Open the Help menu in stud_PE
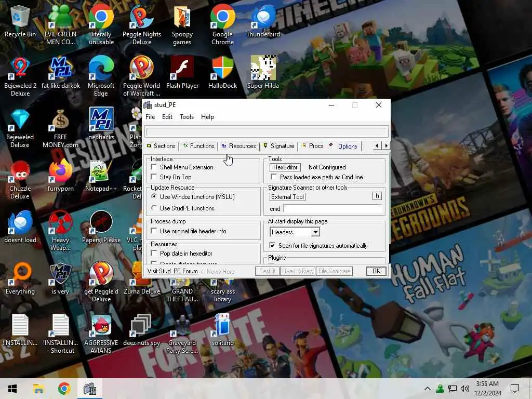This screenshot has height=399, width=532. coord(207,117)
